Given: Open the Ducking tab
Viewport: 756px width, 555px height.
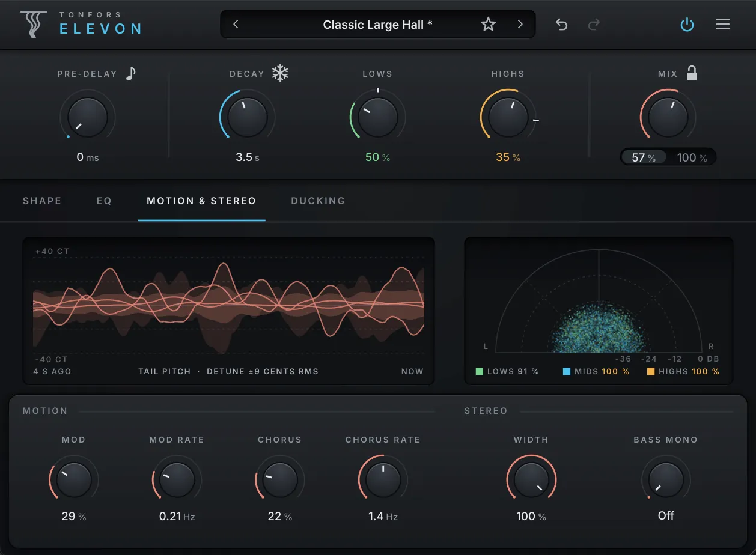Looking at the screenshot, I should click(318, 201).
